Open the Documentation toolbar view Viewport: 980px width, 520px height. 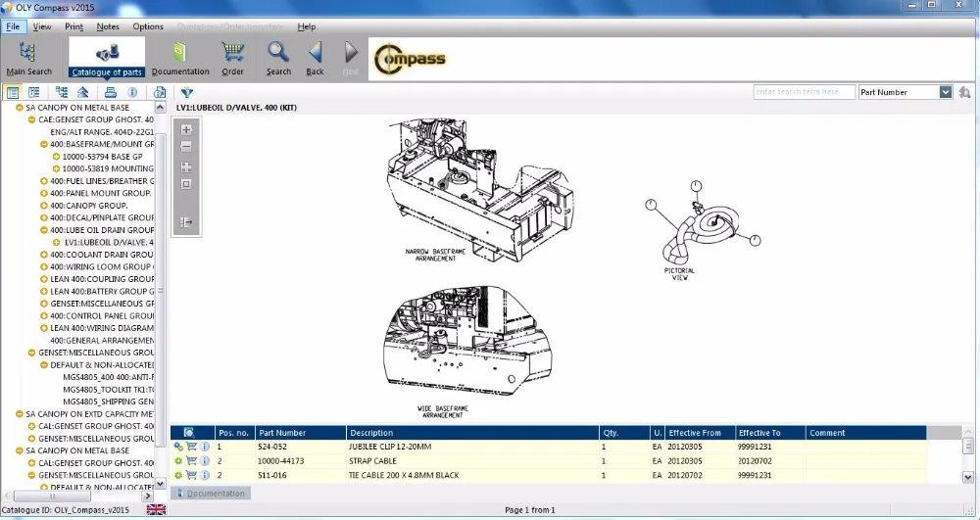pos(180,58)
